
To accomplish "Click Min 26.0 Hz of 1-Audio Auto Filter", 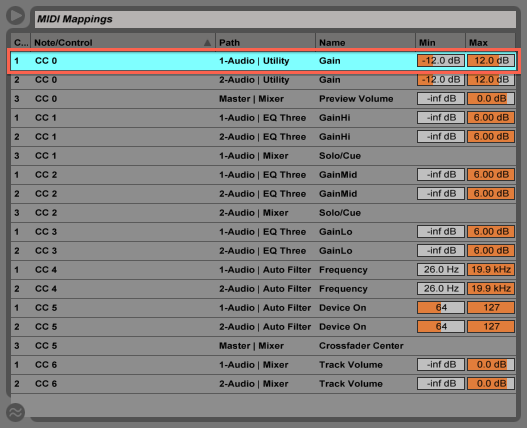I will (x=441, y=270).
